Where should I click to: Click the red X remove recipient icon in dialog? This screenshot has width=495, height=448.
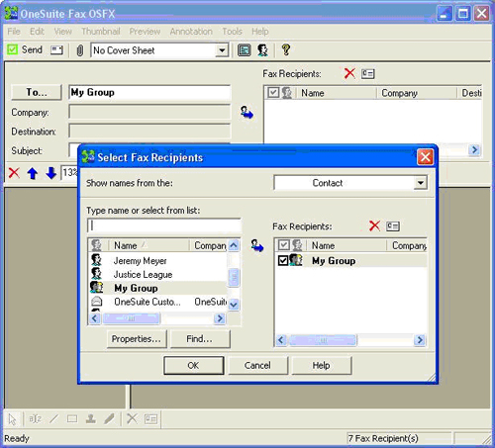click(374, 225)
